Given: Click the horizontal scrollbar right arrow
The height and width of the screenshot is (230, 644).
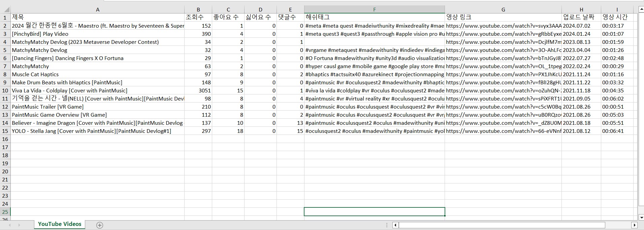Looking at the screenshot, I should tap(634, 225).
